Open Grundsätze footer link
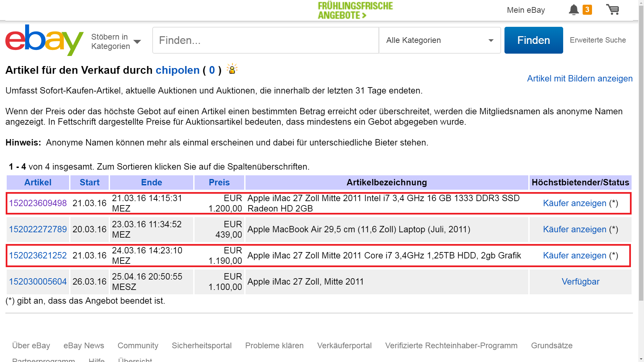 pyautogui.click(x=552, y=346)
